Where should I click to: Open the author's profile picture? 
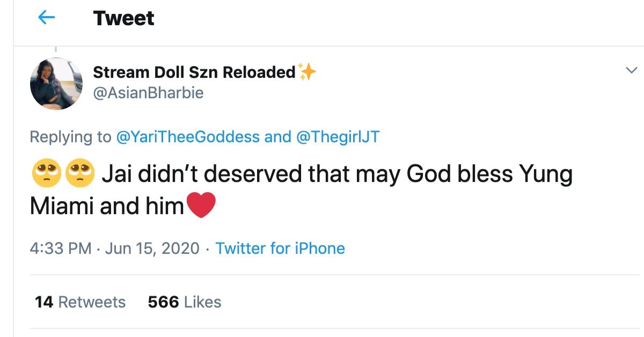[56, 84]
